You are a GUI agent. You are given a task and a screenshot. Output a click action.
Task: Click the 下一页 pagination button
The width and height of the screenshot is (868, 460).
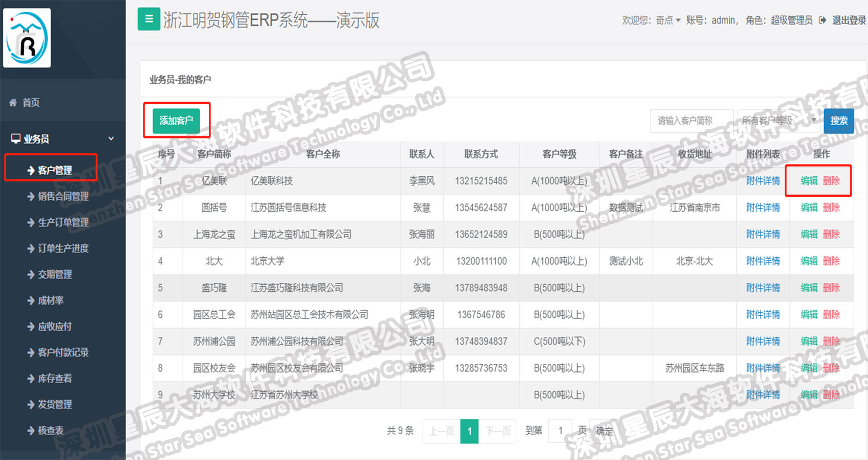click(498, 431)
